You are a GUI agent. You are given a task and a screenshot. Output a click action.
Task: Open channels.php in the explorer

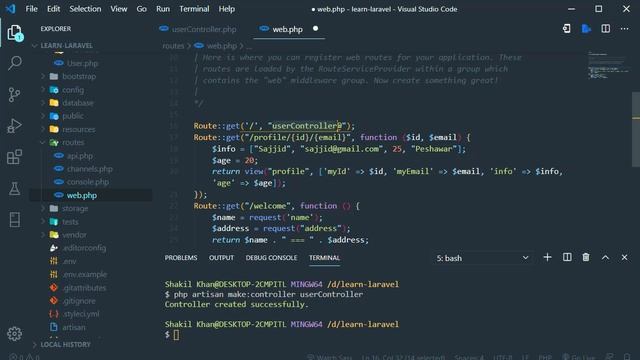(x=89, y=169)
